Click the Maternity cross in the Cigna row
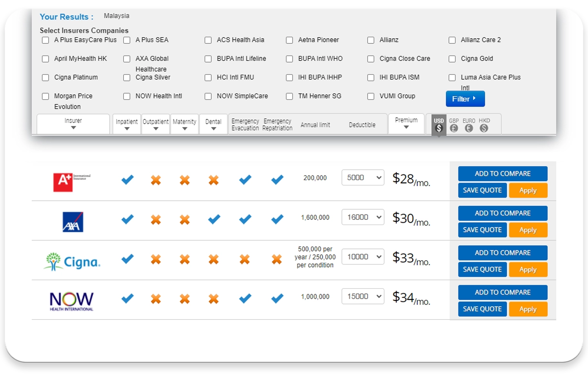The height and width of the screenshot is (378, 588). click(x=185, y=259)
